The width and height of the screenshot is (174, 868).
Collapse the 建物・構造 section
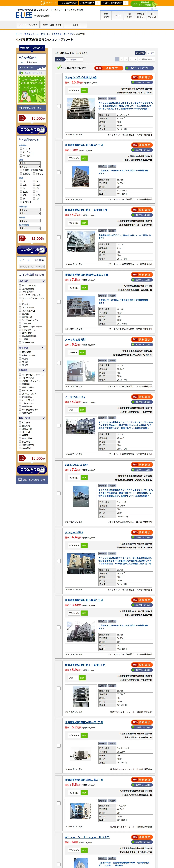click(32, 348)
